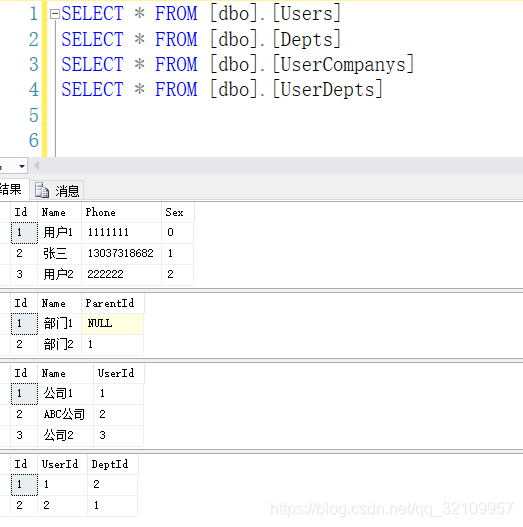Select the DeptId column header
This screenshot has height=527, width=523.
(x=113, y=464)
